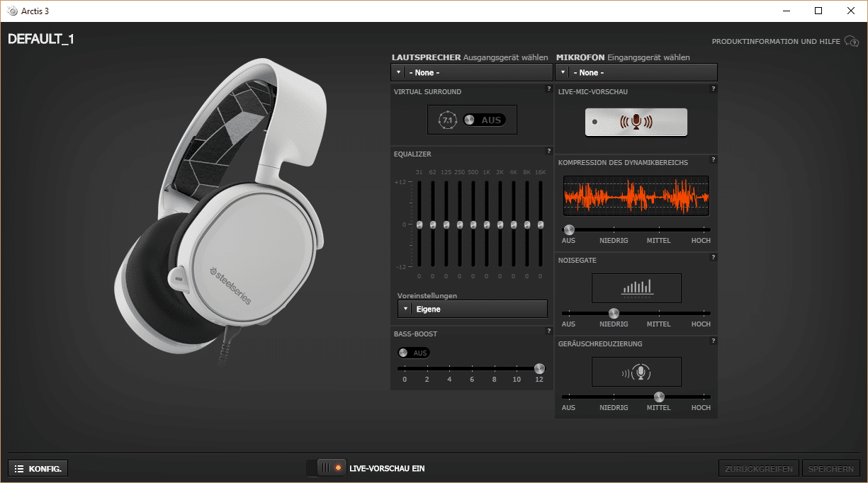Click the Kompression des Dynamikbereichs help icon
Viewport: 868px width, 483px height.
point(713,160)
